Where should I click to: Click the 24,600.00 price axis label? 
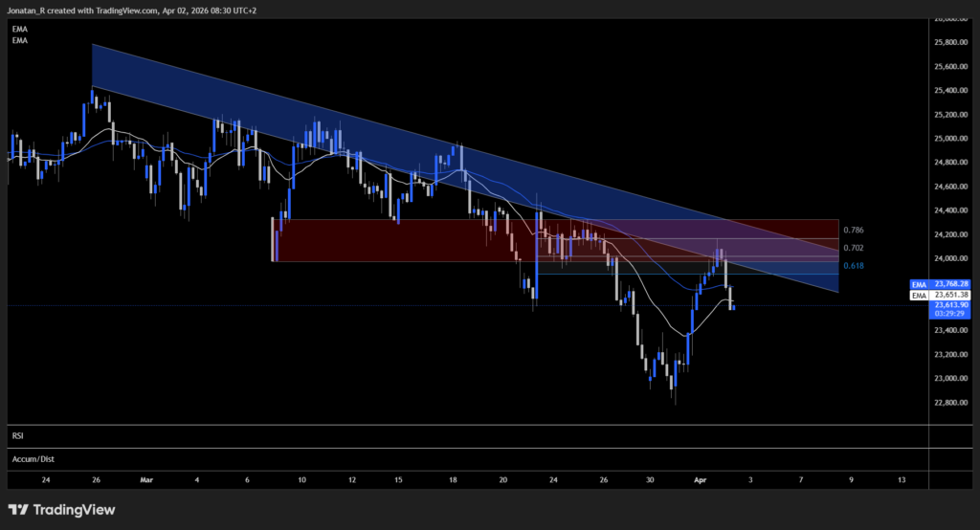950,187
